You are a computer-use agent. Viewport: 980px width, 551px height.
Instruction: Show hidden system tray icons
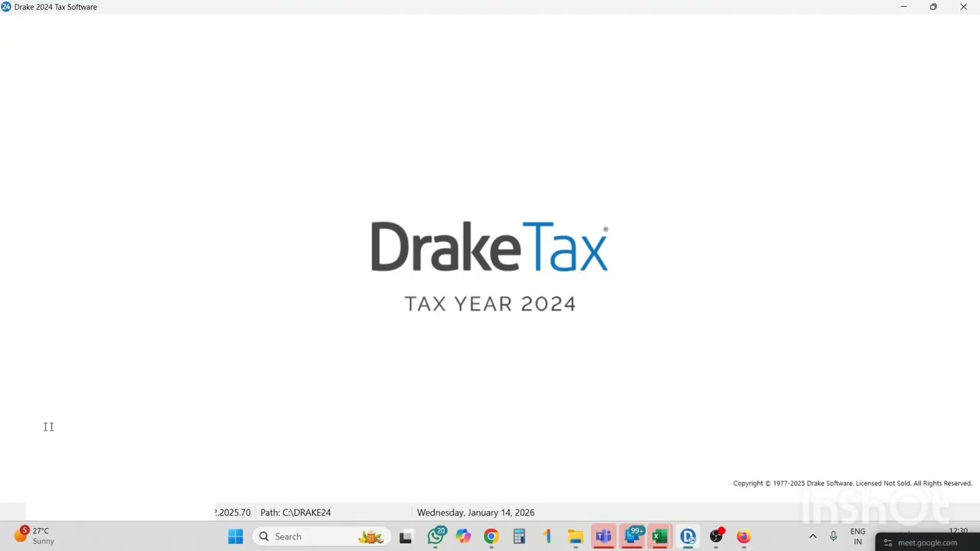(x=812, y=536)
